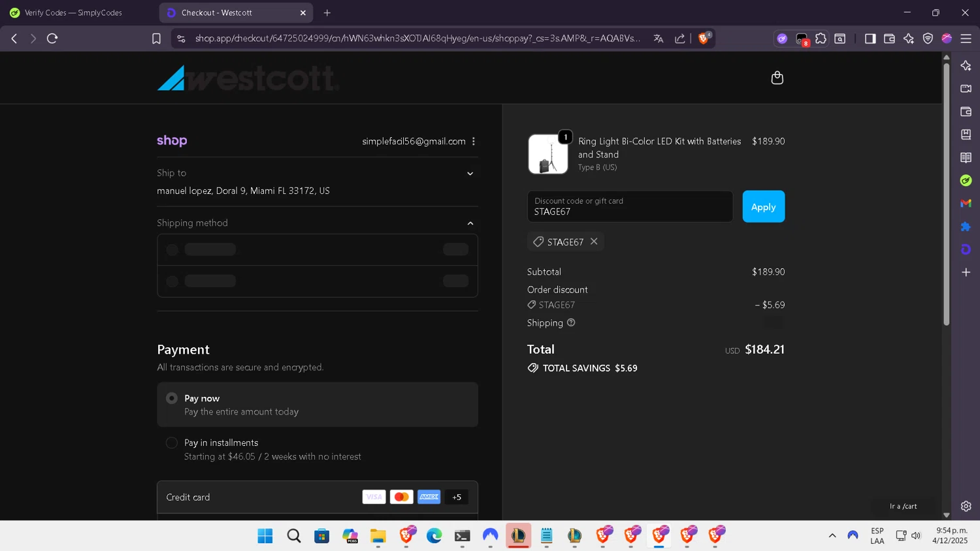980x551 pixels.
Task: Click the page vertical scrollbar
Action: coord(946,194)
